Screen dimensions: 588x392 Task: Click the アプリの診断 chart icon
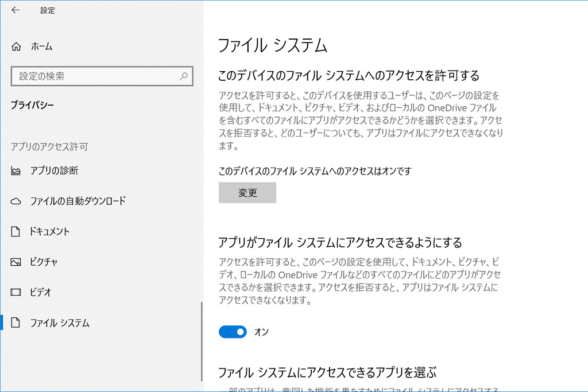tap(16, 170)
